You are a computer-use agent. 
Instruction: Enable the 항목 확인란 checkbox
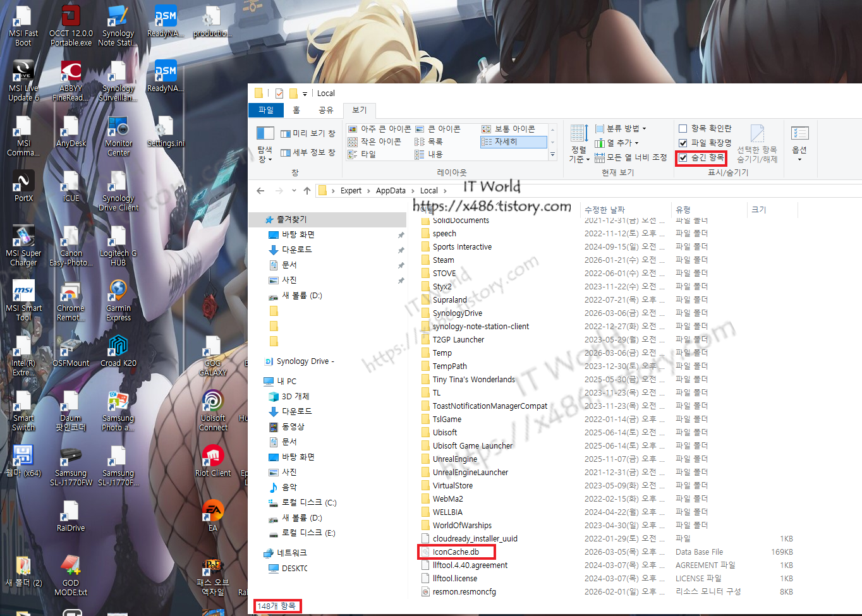pyautogui.click(x=683, y=128)
